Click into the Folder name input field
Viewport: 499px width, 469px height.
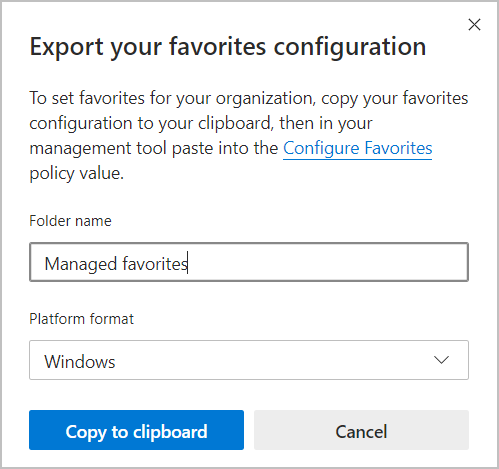pos(249,262)
